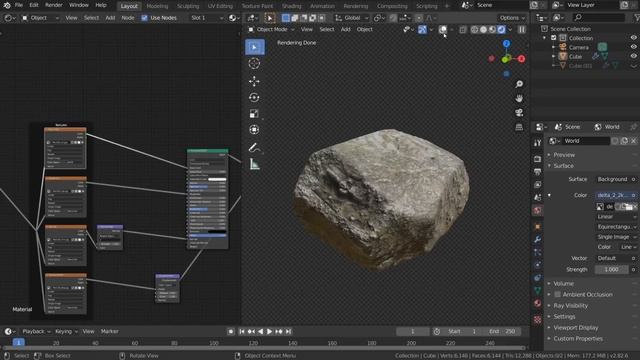This screenshot has width=640, height=360.
Task: Switch to the UV Editing workspace tab
Action: click(220, 6)
